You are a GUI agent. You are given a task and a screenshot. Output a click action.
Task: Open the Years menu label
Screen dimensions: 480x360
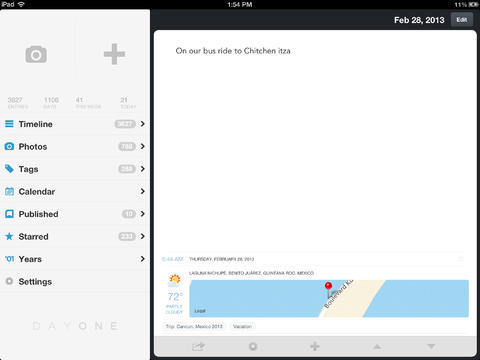tap(30, 259)
